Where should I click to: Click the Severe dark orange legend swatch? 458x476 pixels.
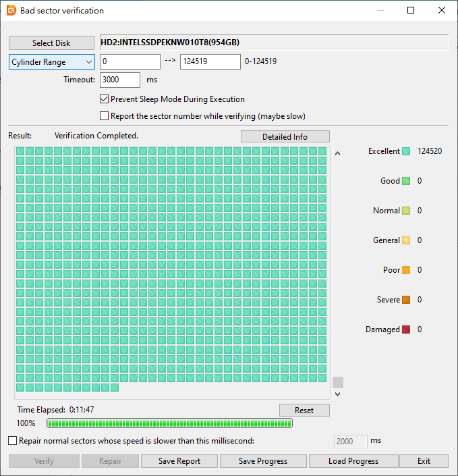[406, 300]
